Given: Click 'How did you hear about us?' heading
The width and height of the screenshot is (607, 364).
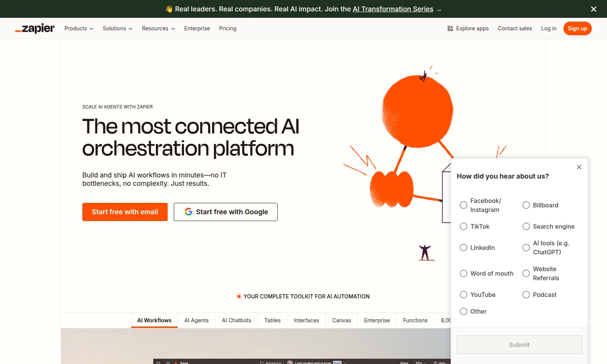Looking at the screenshot, I should click(x=503, y=176).
